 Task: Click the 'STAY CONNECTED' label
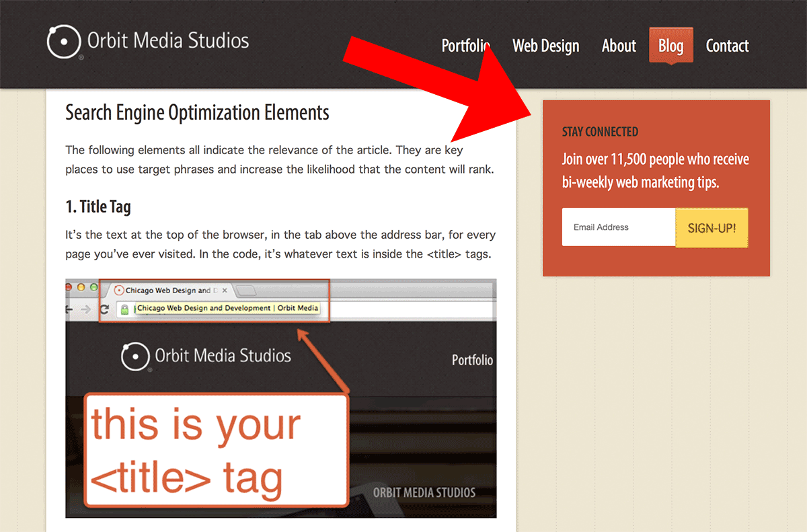[x=600, y=132]
